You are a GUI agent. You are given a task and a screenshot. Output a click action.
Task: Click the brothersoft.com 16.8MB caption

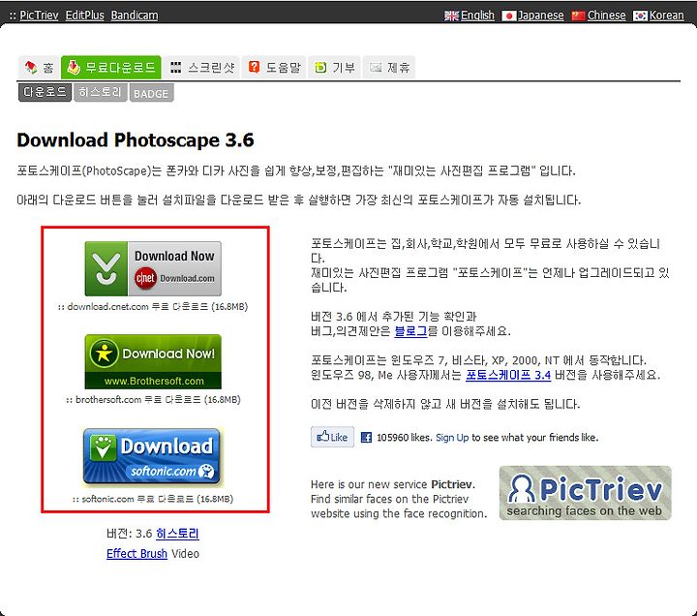pyautogui.click(x=153, y=399)
